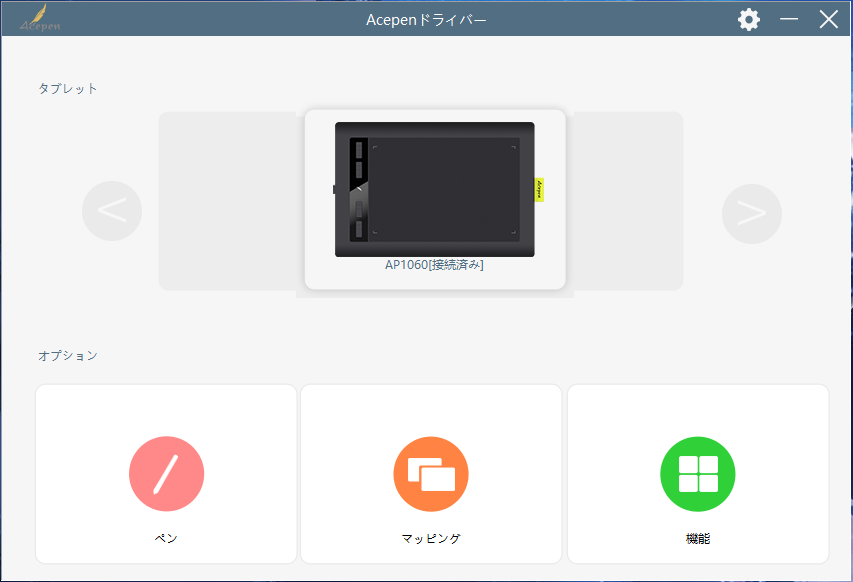Show previous tablet with left arrow

tap(112, 211)
